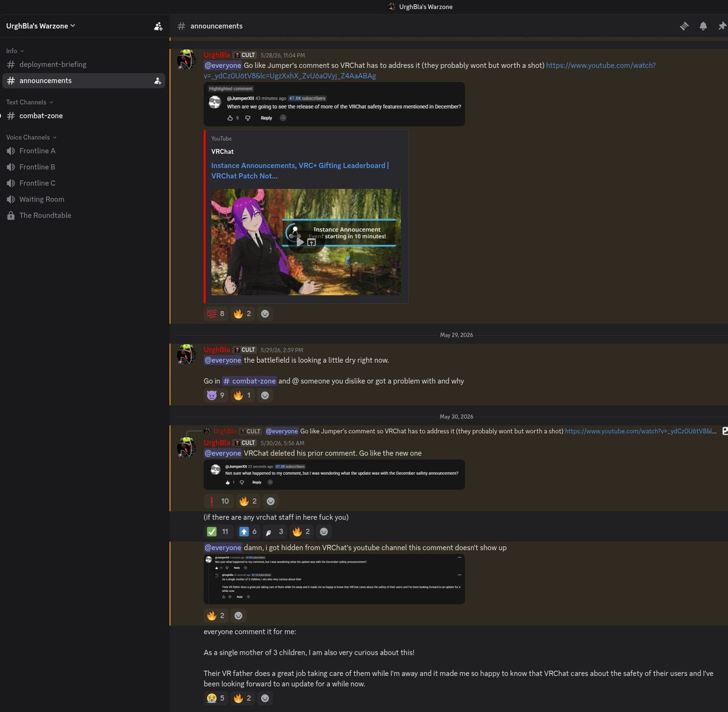This screenshot has width=728, height=712.
Task: Open the combat-zone text channel
Action: (84, 116)
